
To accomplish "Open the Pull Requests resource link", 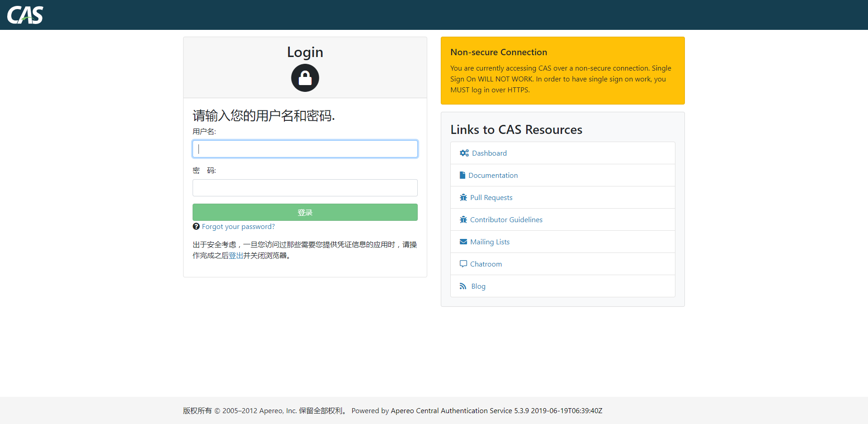I will point(491,197).
